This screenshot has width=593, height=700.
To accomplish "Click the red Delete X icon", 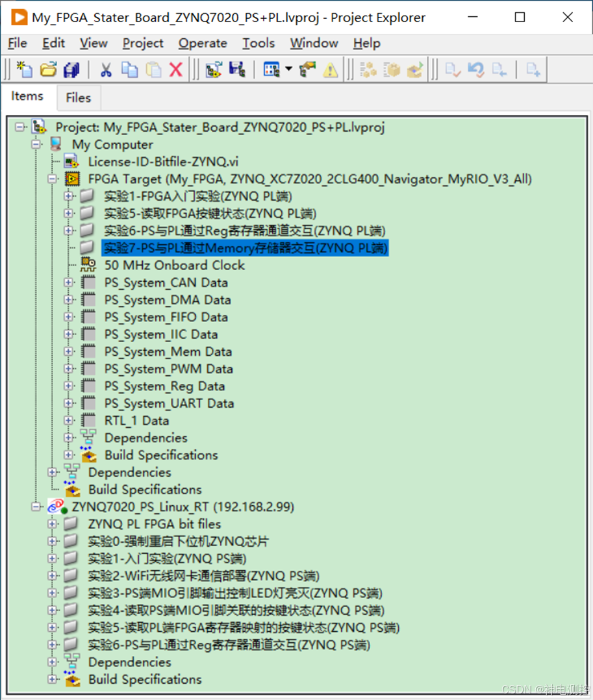I will pyautogui.click(x=176, y=69).
